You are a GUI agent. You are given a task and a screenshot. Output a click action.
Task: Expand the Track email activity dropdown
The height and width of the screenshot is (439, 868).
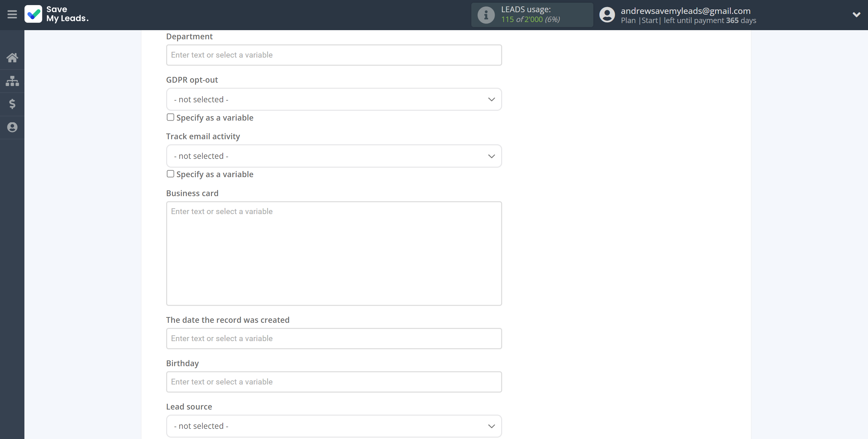[334, 155]
